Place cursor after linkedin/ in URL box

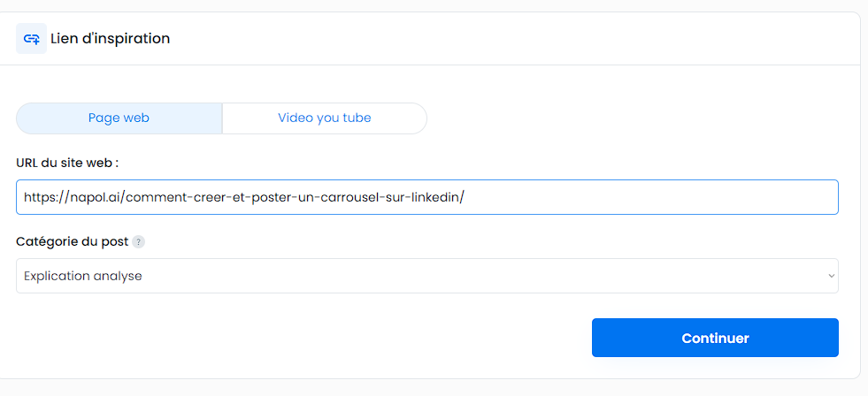[x=466, y=197]
